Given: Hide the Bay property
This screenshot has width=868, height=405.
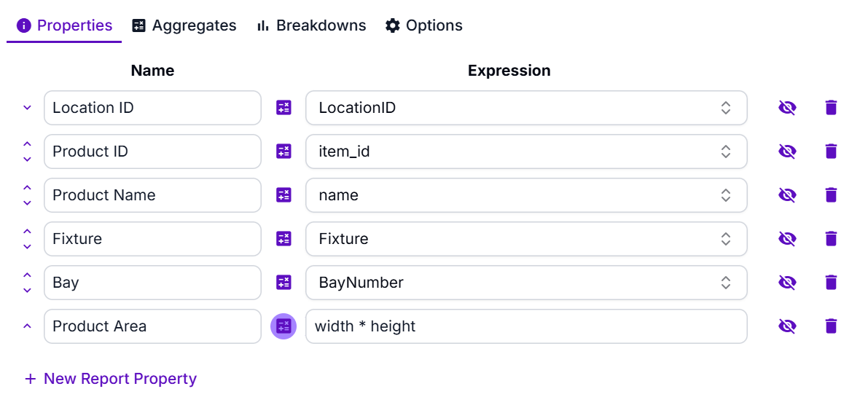Looking at the screenshot, I should click(x=786, y=283).
